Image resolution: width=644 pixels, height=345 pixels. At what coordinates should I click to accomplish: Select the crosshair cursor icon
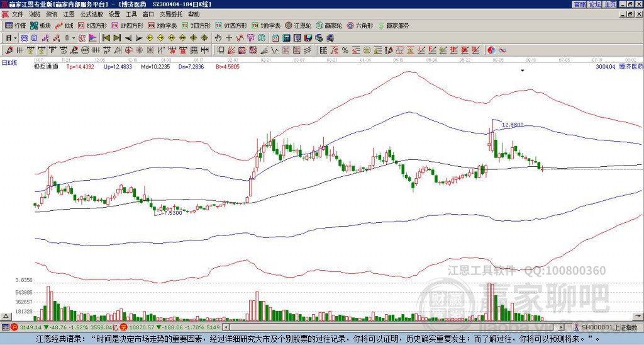(229, 38)
